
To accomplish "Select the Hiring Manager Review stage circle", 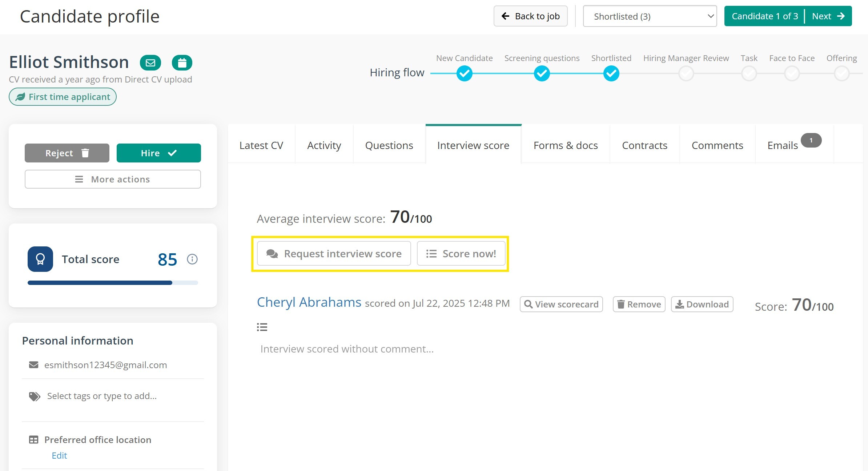I will [686, 73].
